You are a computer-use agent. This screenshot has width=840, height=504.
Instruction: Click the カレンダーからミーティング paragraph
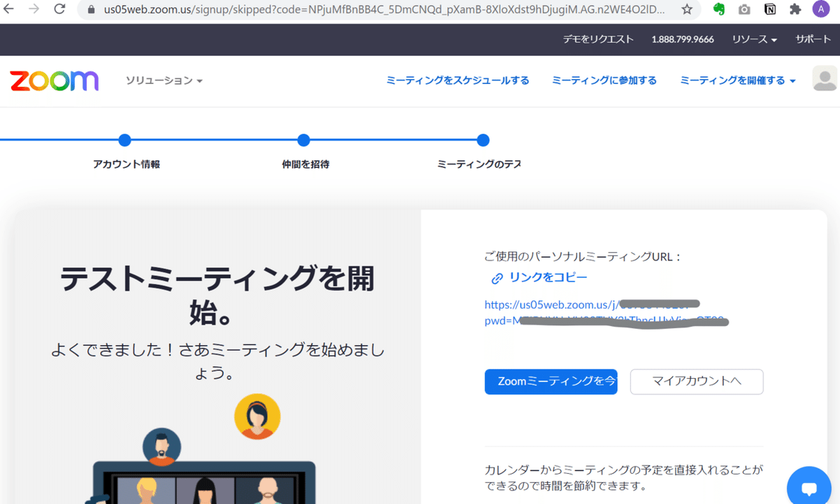pyautogui.click(x=624, y=477)
